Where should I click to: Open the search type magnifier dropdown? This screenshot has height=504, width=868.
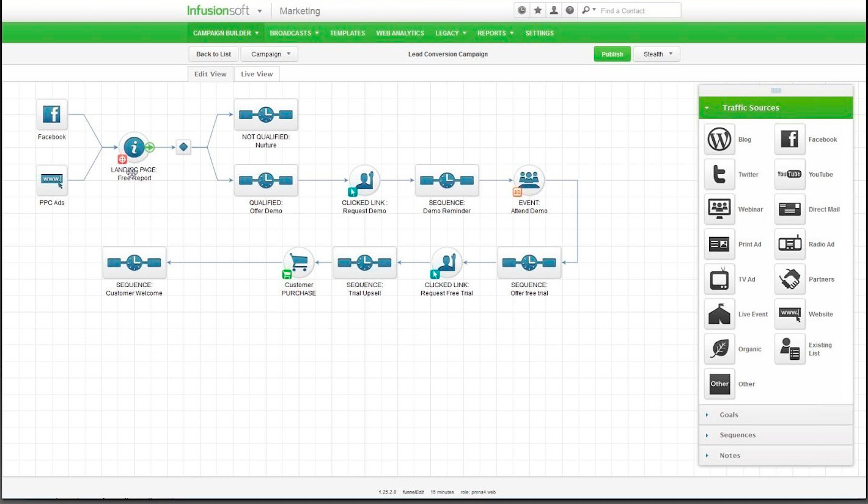click(x=589, y=10)
